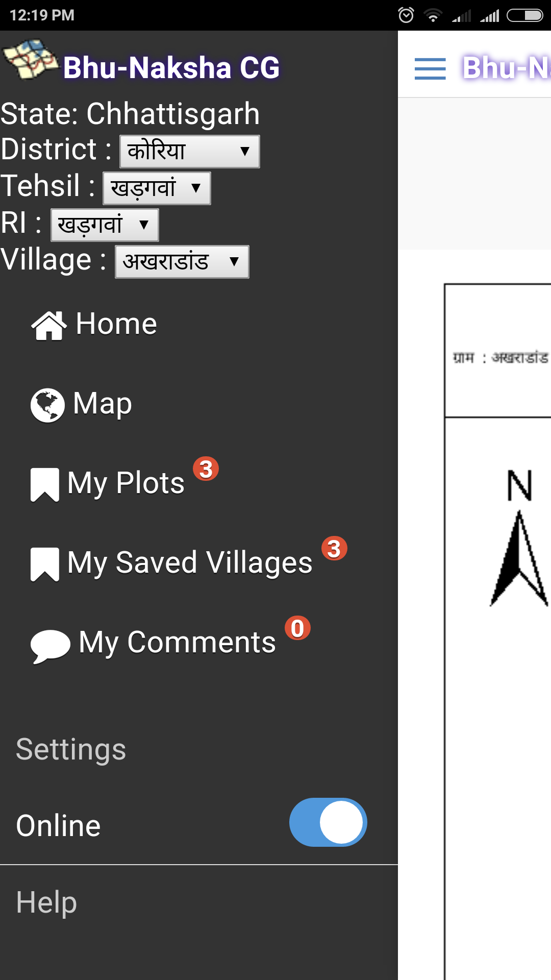Click the globe icon beside Map
This screenshot has height=980, width=551.
pos(47,406)
